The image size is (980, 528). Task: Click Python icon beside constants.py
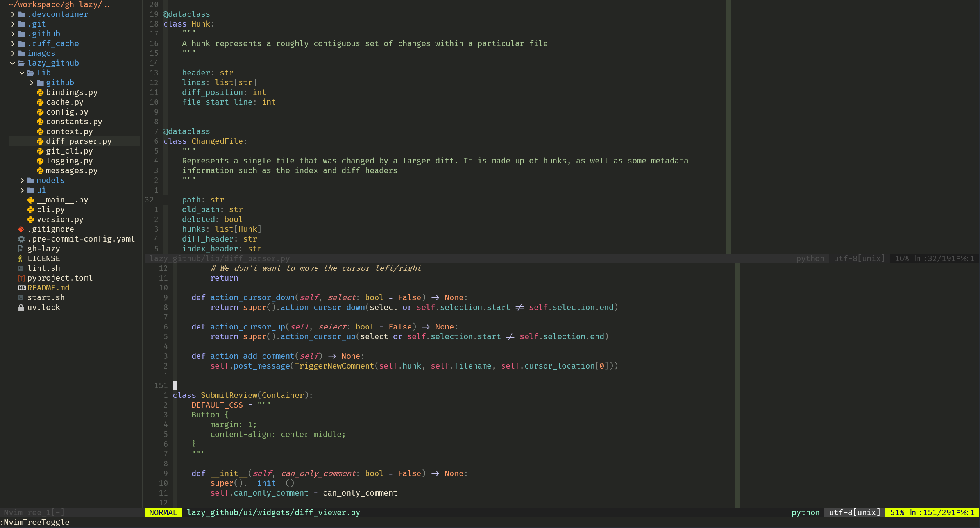(40, 122)
